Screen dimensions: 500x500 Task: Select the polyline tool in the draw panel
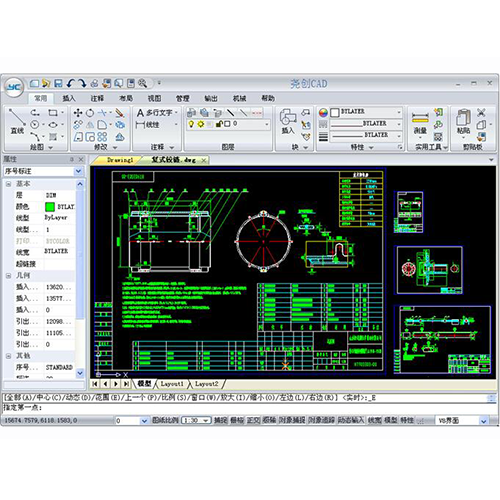click(35, 113)
